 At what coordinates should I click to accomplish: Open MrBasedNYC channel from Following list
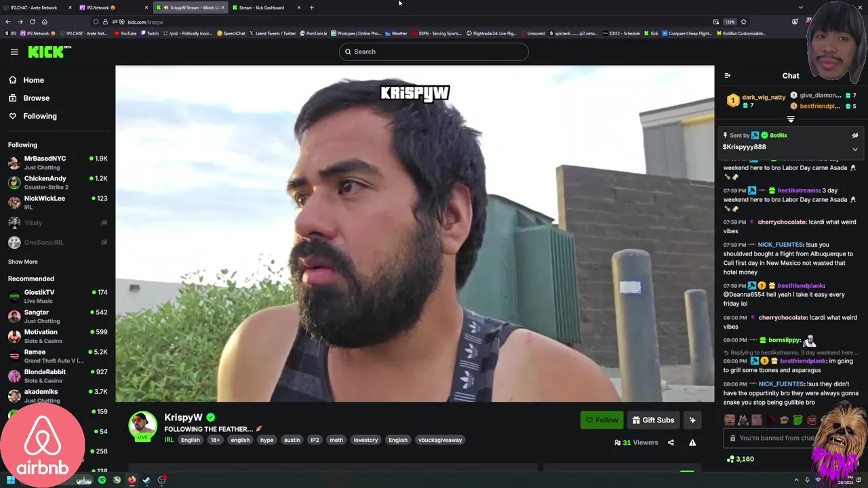[x=58, y=162]
